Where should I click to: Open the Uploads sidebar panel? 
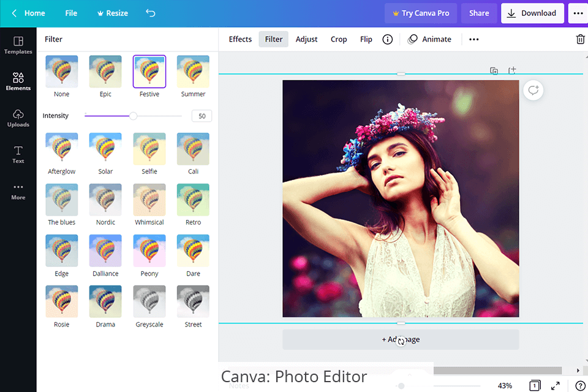(18, 118)
